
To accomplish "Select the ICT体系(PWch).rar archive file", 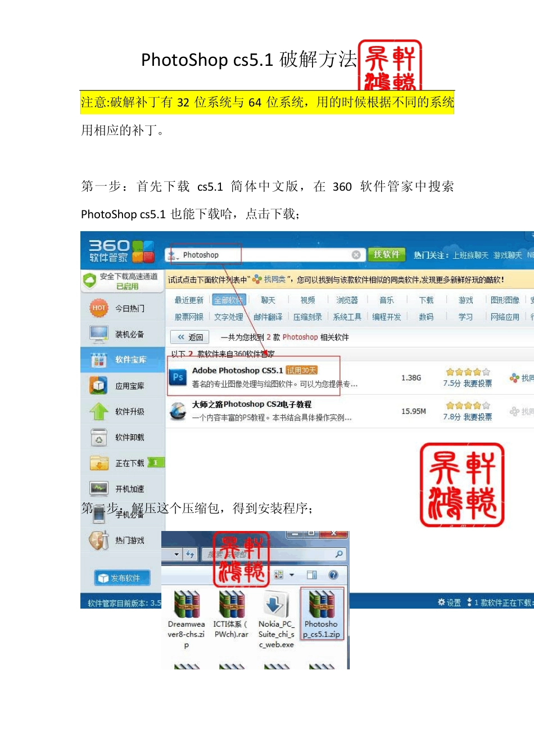I will [231, 614].
